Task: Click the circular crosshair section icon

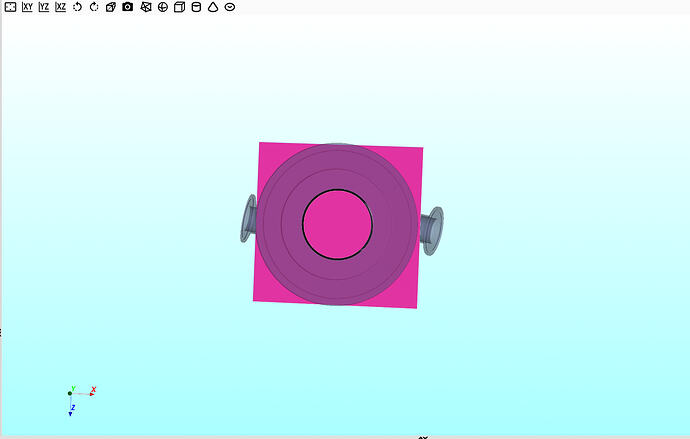Action: click(162, 7)
